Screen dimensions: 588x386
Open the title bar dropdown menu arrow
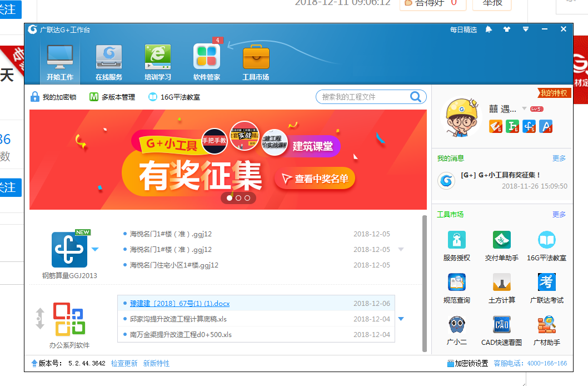pyautogui.click(x=526, y=29)
